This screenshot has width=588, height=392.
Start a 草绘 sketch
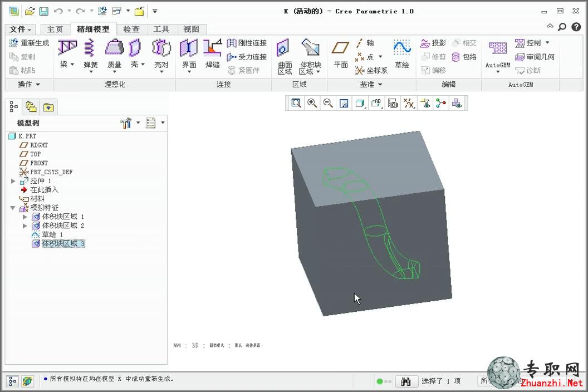(401, 55)
